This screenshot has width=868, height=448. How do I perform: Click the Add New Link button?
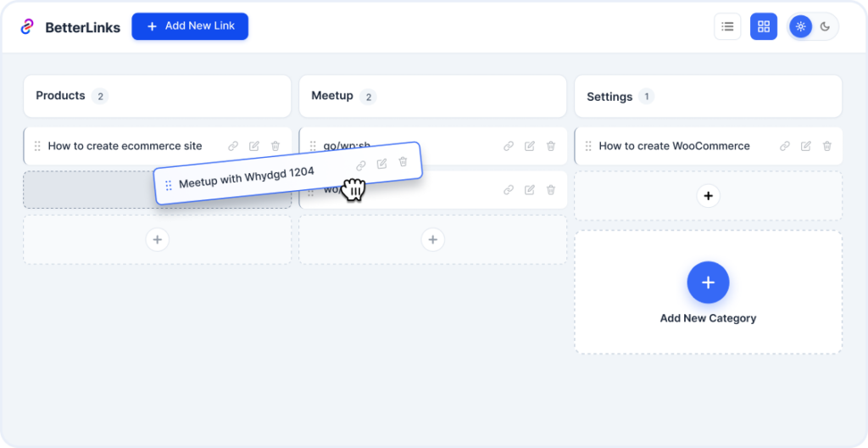pyautogui.click(x=190, y=26)
